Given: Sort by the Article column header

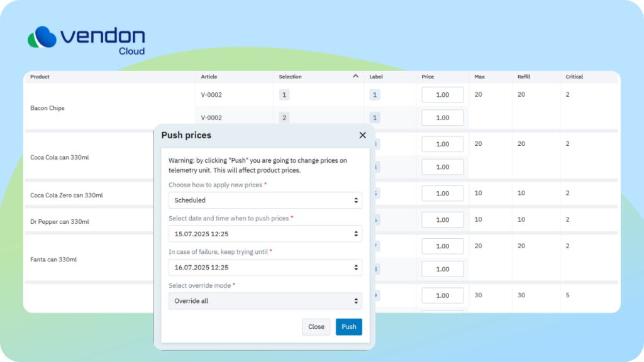Looking at the screenshot, I should click(209, 77).
